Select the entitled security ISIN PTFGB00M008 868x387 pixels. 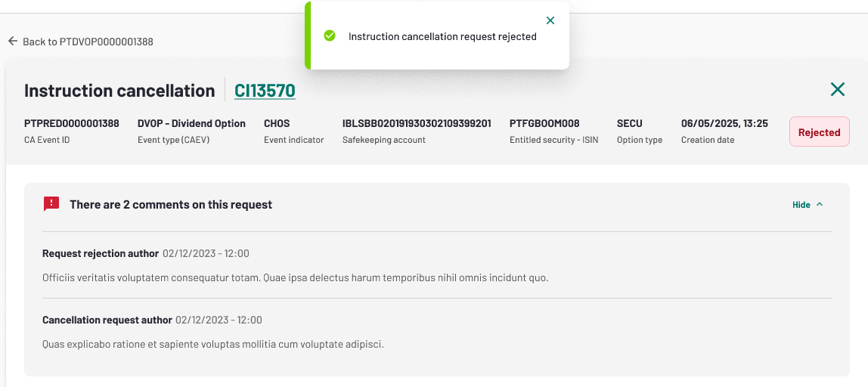(544, 123)
